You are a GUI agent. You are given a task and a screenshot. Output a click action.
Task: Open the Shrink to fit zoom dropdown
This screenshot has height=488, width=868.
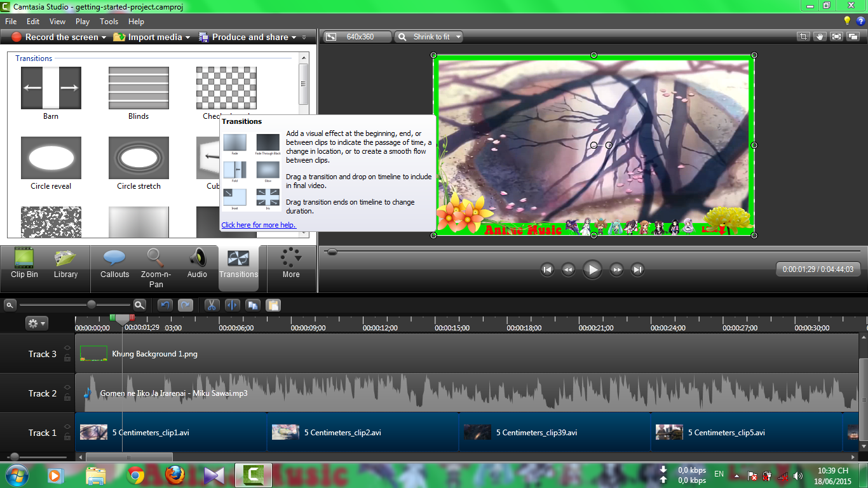[428, 37]
